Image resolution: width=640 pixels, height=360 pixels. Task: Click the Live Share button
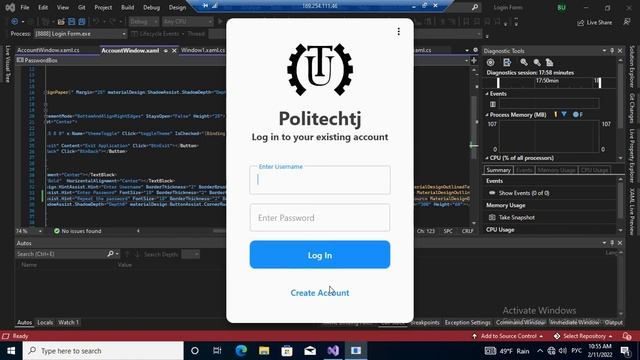coord(594,22)
